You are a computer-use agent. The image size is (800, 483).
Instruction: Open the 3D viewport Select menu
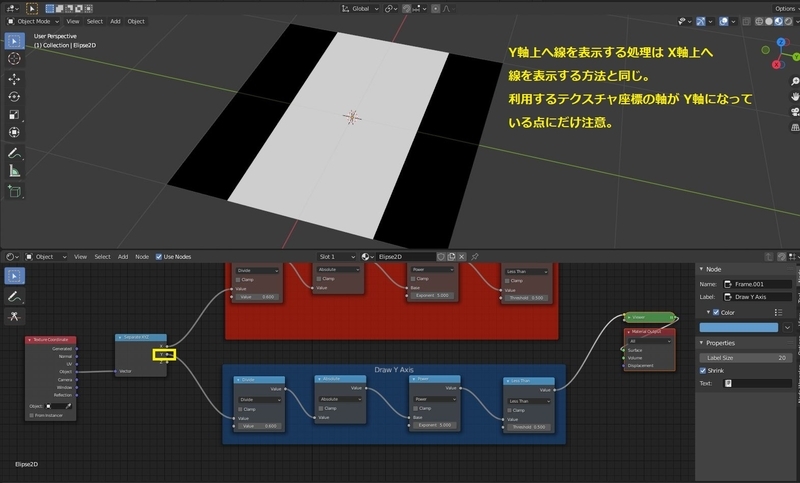point(95,21)
